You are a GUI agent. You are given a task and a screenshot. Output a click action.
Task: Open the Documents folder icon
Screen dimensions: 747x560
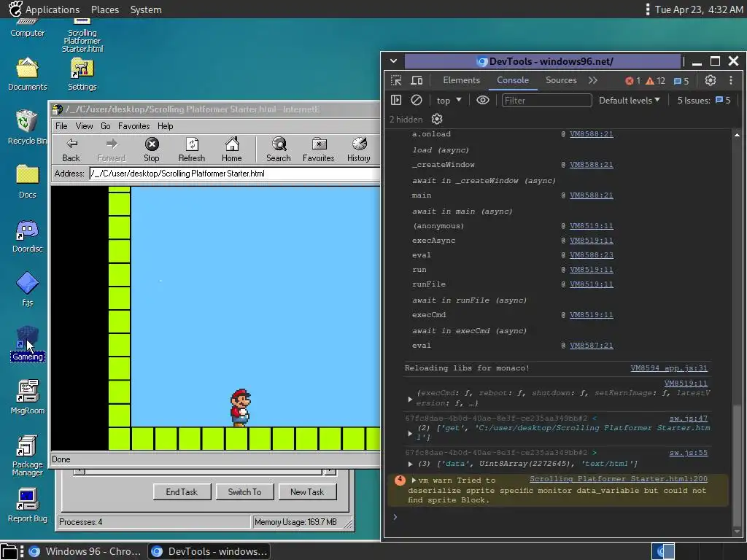point(27,74)
